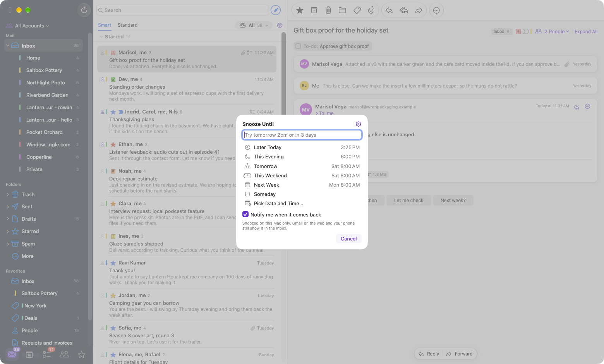
Task: Open the 2 People dropdown
Action: pyautogui.click(x=552, y=31)
